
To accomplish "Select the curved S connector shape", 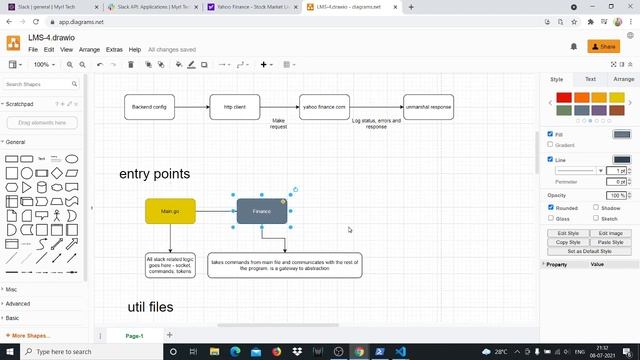I will tap(42, 244).
